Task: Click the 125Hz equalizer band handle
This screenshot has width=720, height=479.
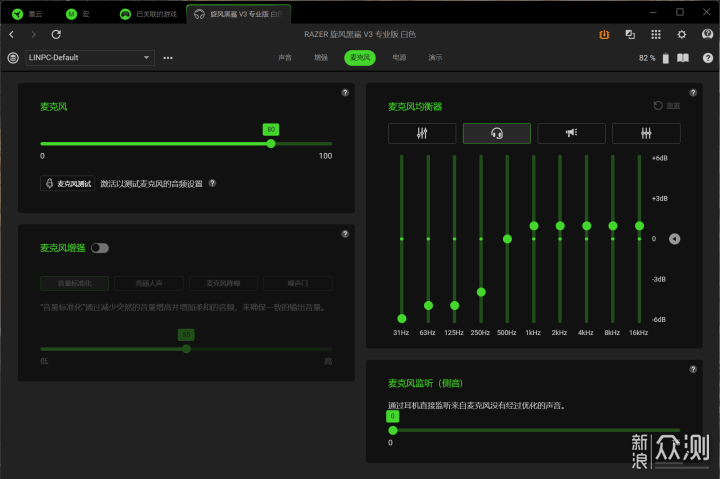Action: point(455,305)
